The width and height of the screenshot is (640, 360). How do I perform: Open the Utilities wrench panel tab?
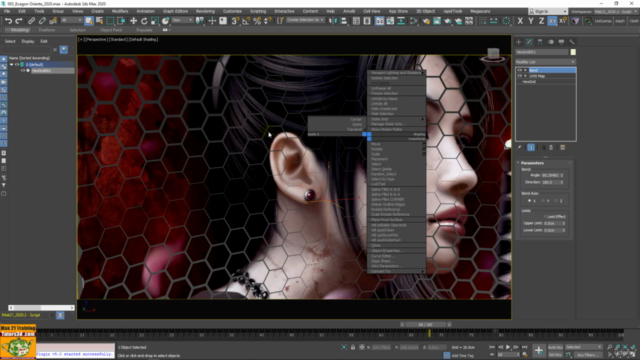(572, 42)
